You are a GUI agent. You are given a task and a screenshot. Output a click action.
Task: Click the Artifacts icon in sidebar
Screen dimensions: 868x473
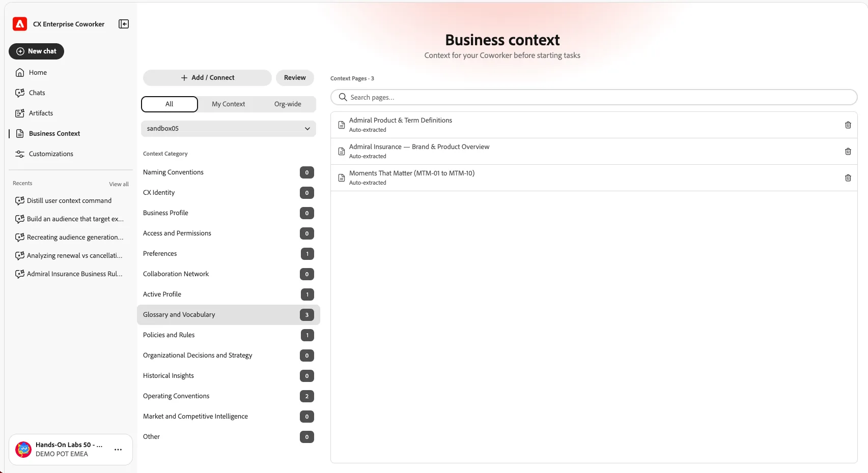[x=20, y=113]
